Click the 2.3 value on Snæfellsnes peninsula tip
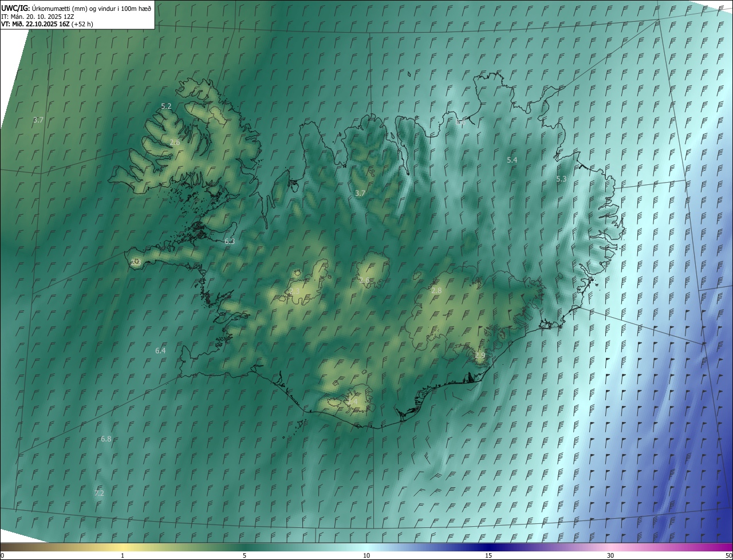Image resolution: width=733 pixels, height=560 pixels. point(136,262)
